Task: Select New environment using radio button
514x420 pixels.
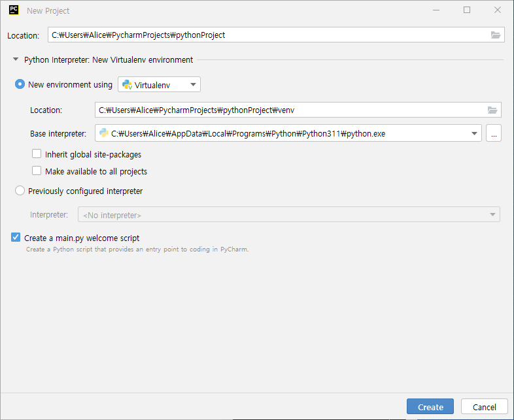Action: click(x=20, y=84)
